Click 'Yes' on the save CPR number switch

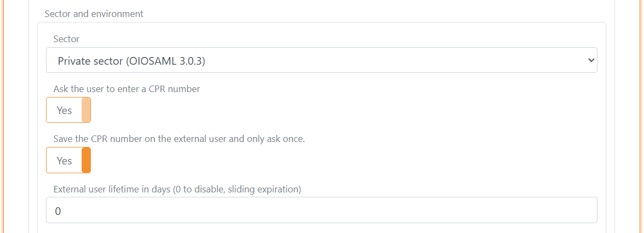[64, 161]
